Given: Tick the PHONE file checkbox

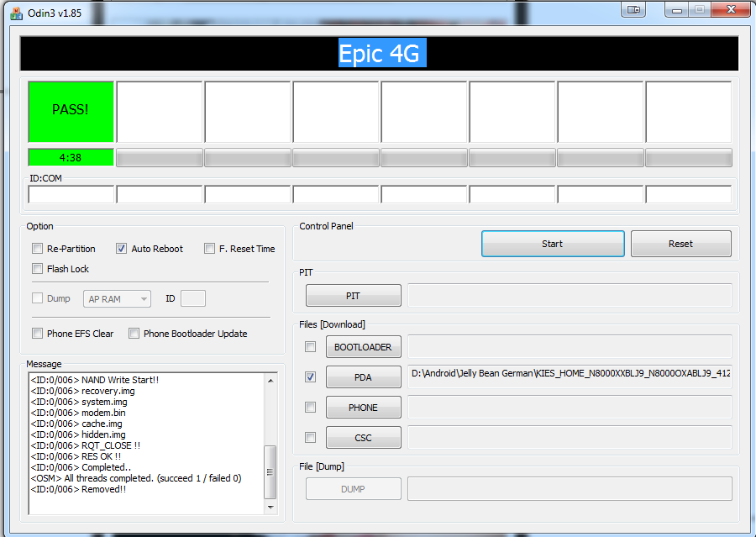Looking at the screenshot, I should pos(311,408).
